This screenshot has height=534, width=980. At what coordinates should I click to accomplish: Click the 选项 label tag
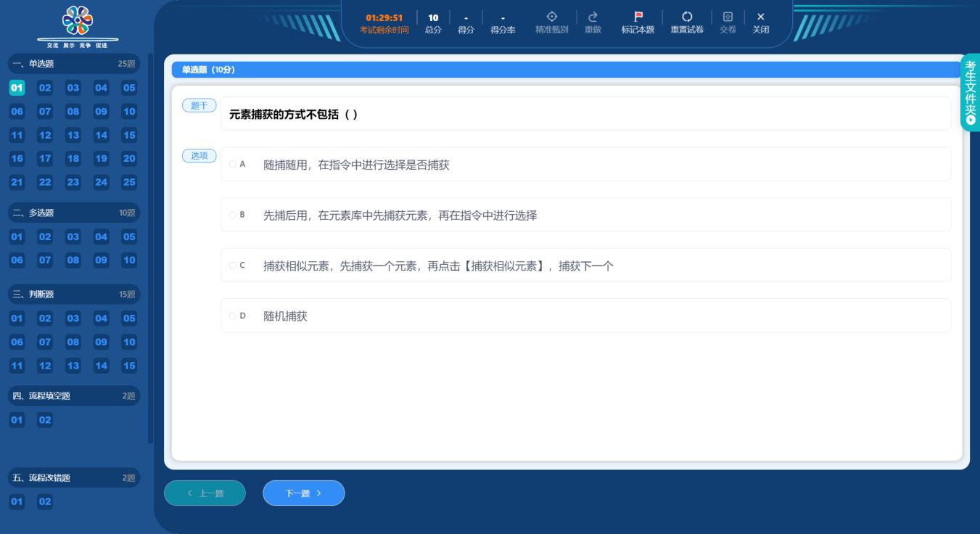[199, 156]
